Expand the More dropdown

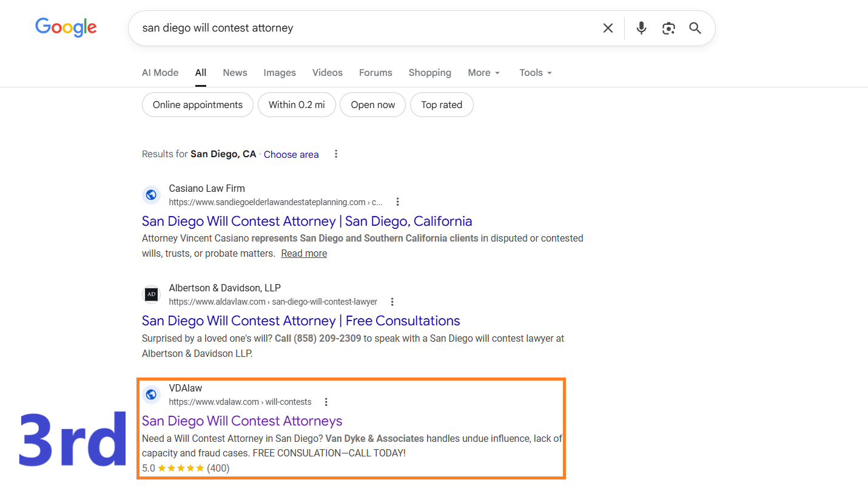coord(484,73)
